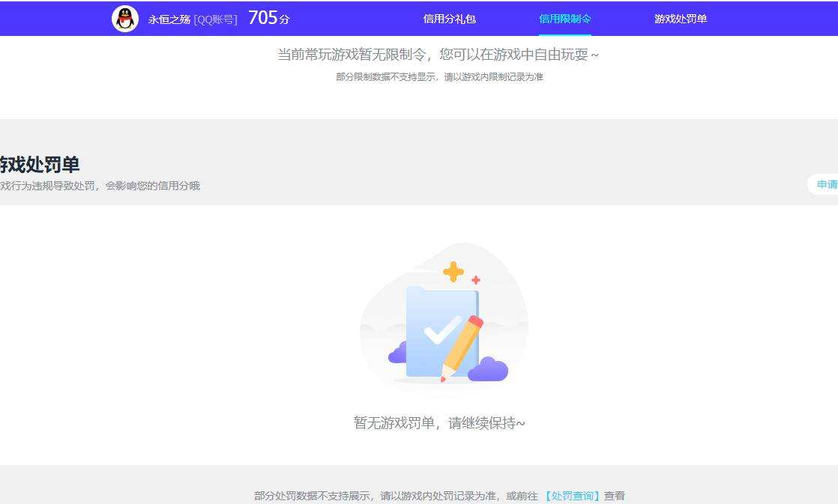Open the 信用分礼包 tab
This screenshot has width=838, height=504.
(449, 19)
